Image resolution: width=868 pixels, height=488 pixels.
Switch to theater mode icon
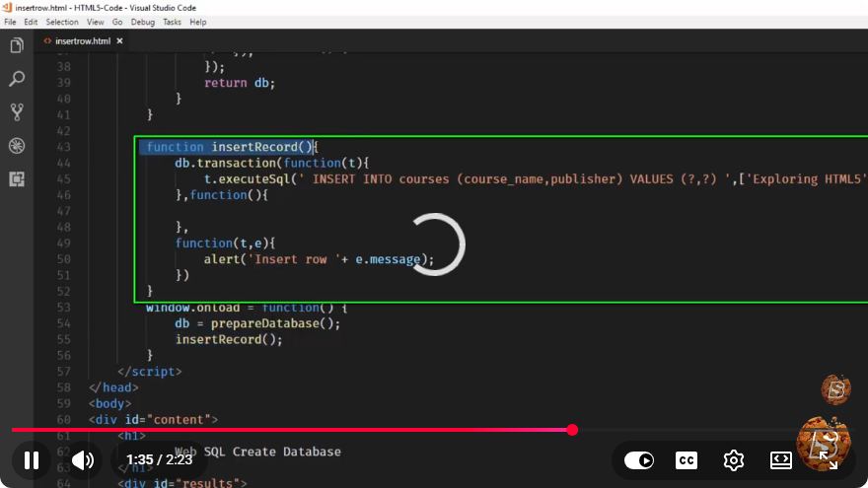click(781, 459)
